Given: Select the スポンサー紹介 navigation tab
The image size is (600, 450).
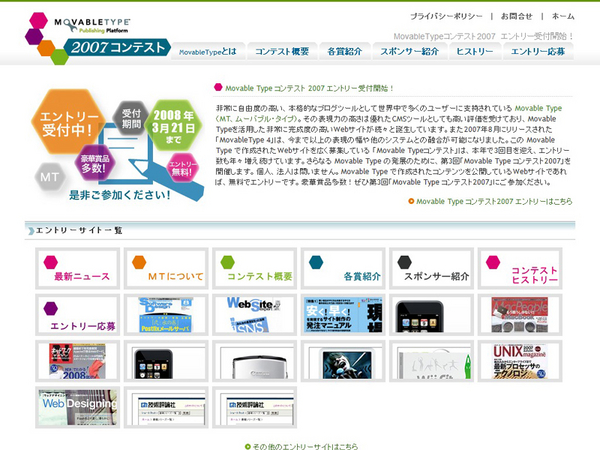Looking at the screenshot, I should tap(410, 52).
